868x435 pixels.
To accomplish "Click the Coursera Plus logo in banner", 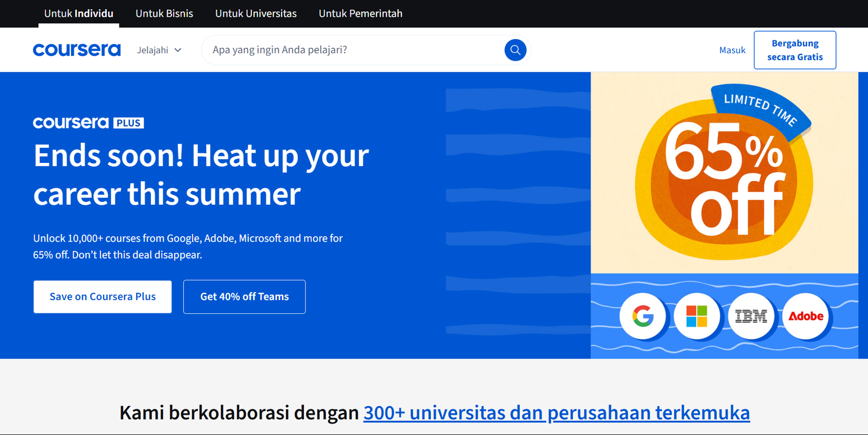I will [x=88, y=123].
